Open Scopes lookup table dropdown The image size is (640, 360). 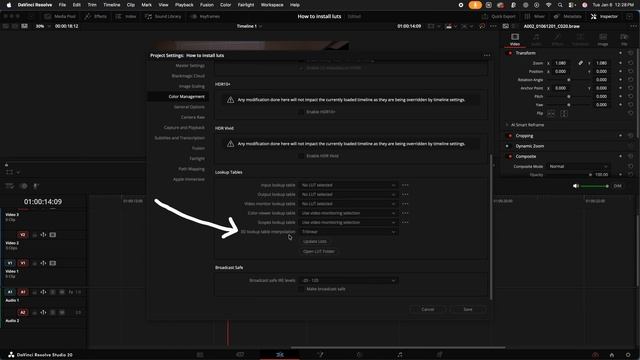click(348, 222)
